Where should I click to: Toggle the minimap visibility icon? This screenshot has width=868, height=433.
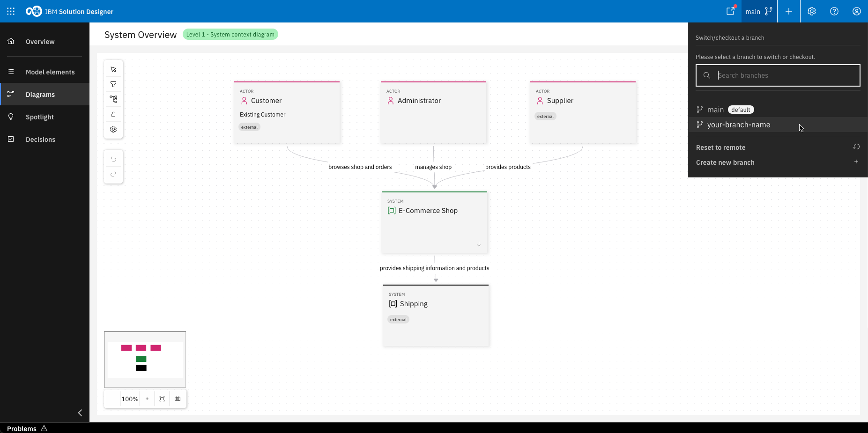[178, 399]
